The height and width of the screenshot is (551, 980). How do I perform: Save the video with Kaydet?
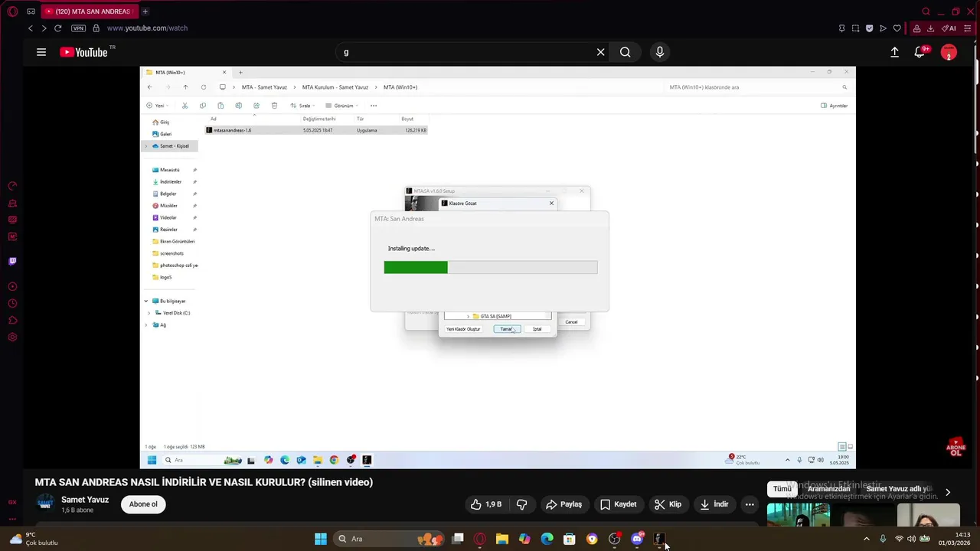pos(619,504)
